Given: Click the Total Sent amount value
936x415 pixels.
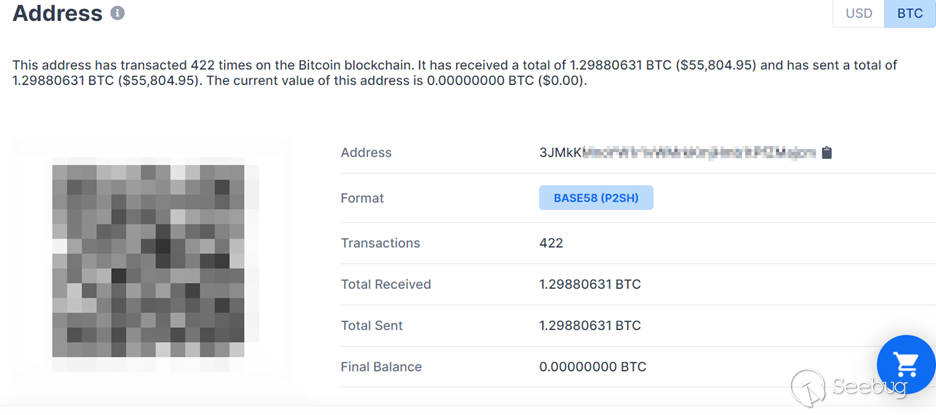Looking at the screenshot, I should click(590, 326).
